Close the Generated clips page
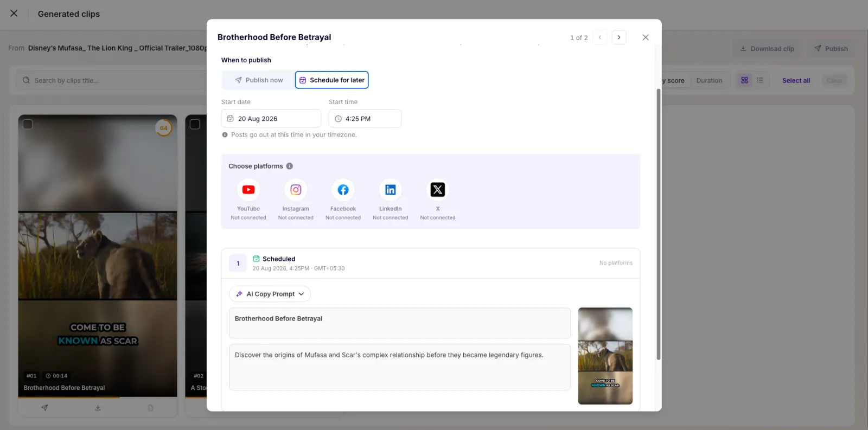Image resolution: width=868 pixels, height=430 pixels. [14, 14]
